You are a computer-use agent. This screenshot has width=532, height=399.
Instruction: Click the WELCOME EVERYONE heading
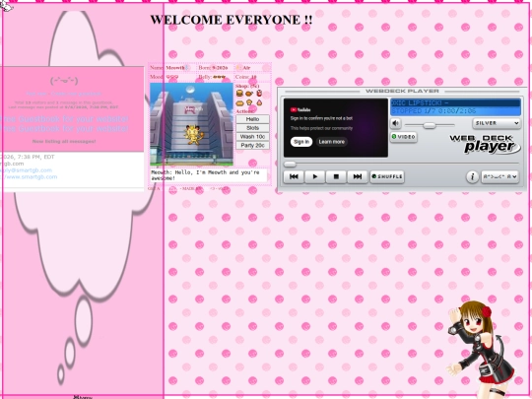coord(232,20)
